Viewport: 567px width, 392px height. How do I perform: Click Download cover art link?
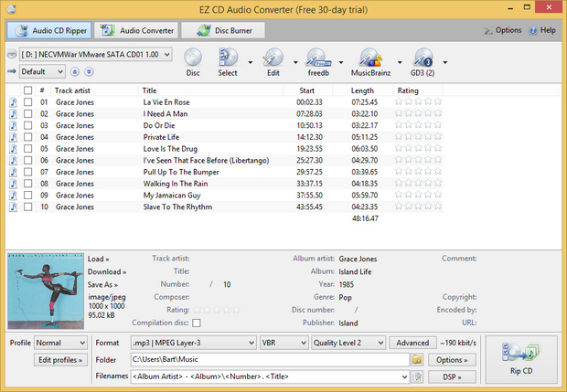pos(107,271)
